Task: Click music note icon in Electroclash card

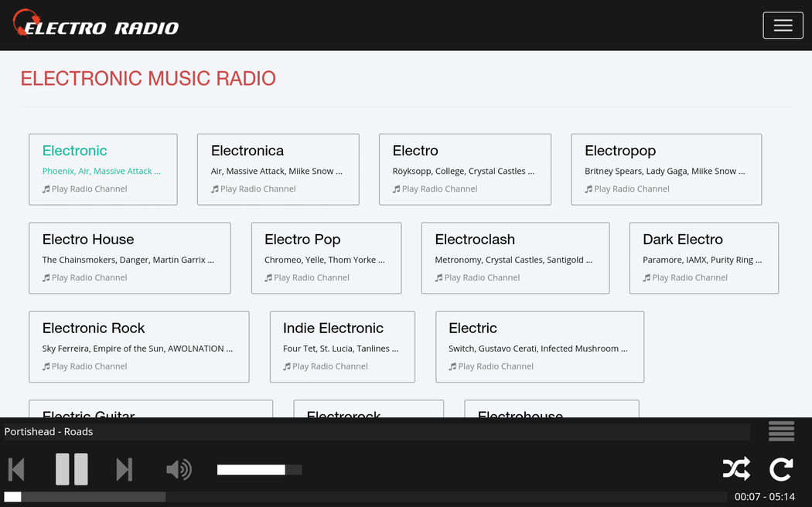Action: 438,277
